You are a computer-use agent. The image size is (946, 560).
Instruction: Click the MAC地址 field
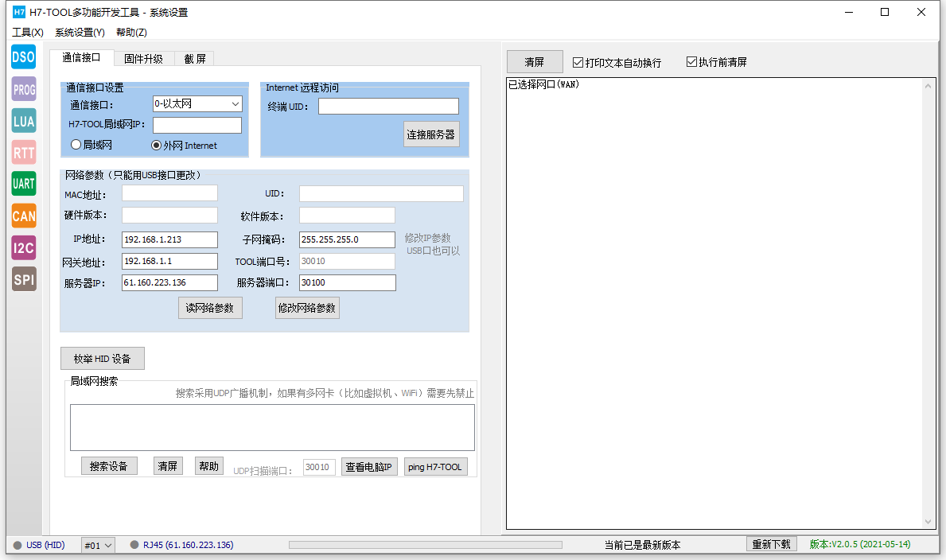coord(169,193)
